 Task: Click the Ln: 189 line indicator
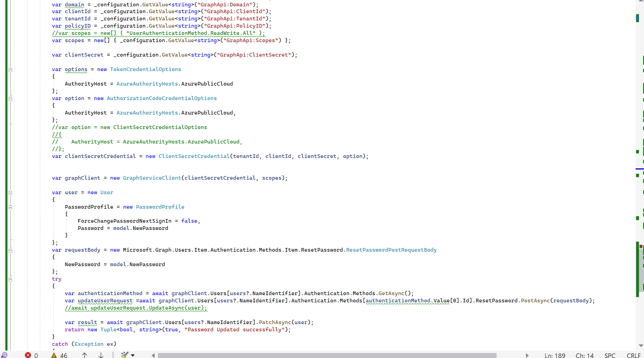(x=555, y=355)
